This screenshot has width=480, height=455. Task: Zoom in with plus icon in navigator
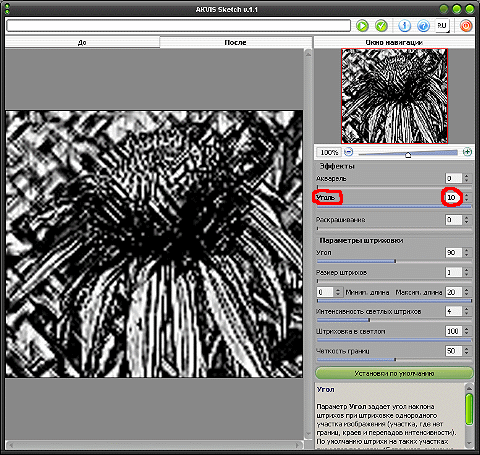click(x=467, y=152)
